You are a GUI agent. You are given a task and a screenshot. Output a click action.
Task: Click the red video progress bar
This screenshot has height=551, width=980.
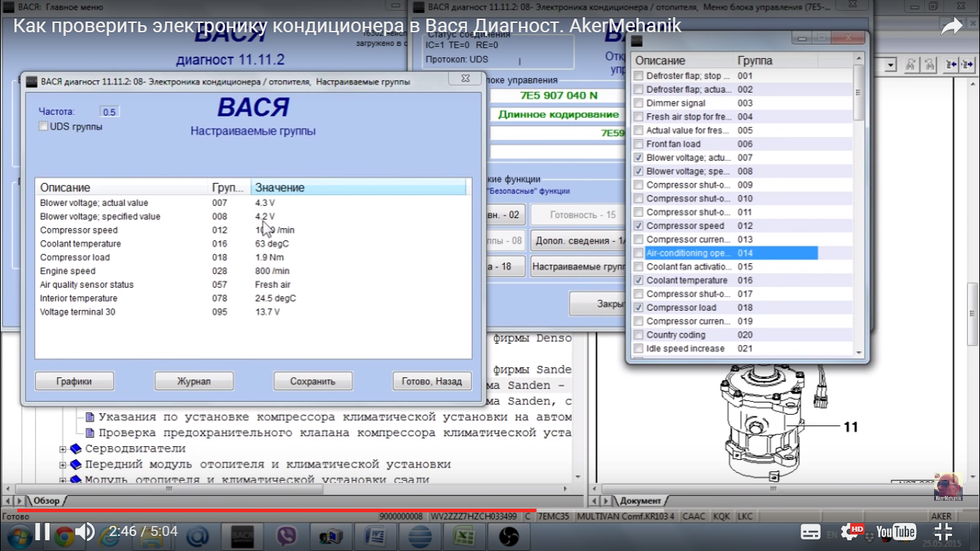click(287, 510)
